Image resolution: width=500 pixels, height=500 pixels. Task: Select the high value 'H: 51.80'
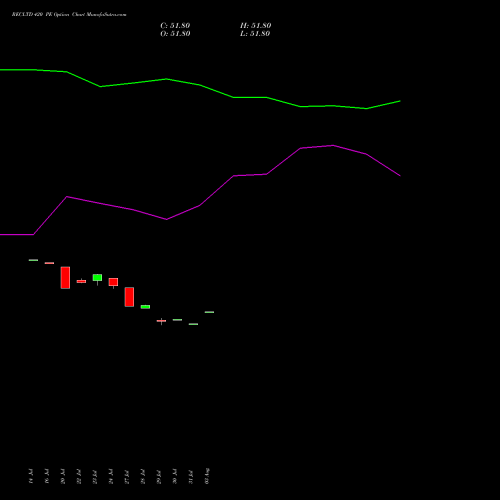click(x=255, y=26)
